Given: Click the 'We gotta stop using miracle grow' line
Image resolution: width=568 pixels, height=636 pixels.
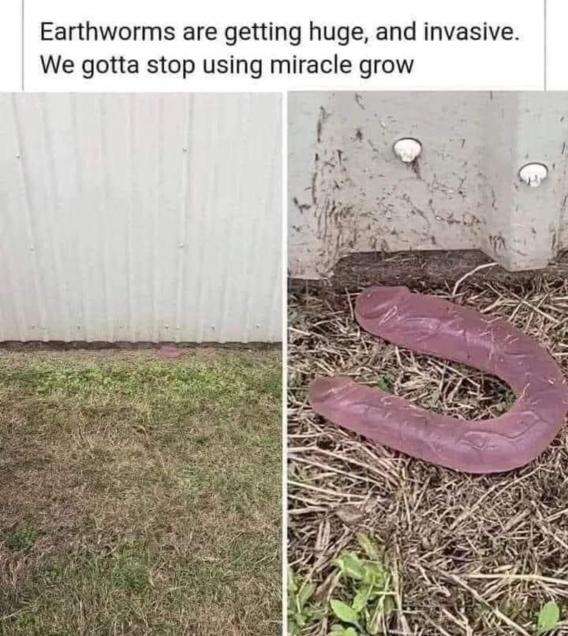Looking at the screenshot, I should point(226,66).
